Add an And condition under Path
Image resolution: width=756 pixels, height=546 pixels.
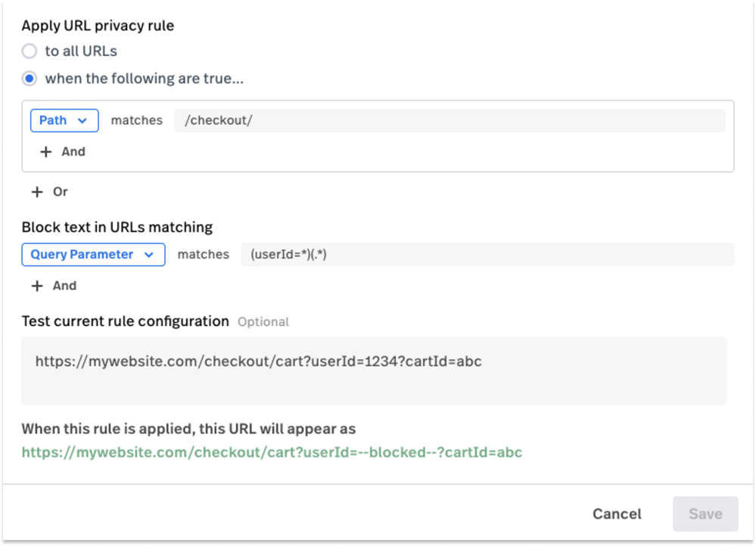tap(63, 152)
